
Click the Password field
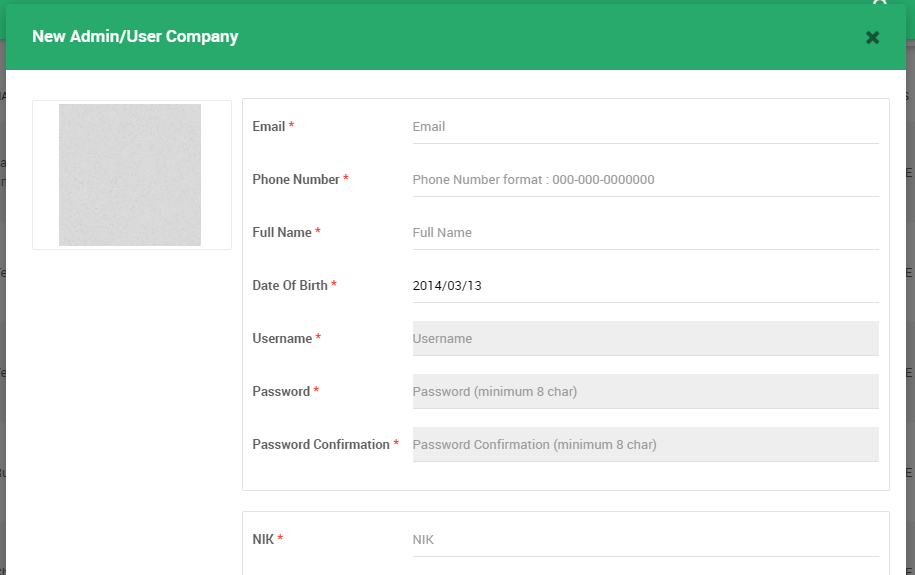(645, 392)
